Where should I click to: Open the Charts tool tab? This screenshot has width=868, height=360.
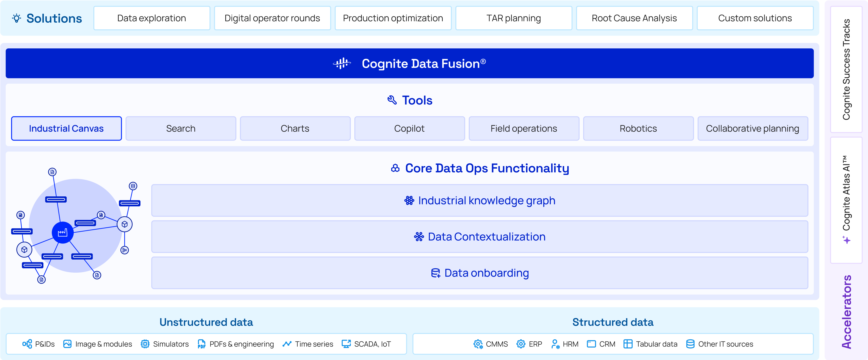[x=295, y=129]
